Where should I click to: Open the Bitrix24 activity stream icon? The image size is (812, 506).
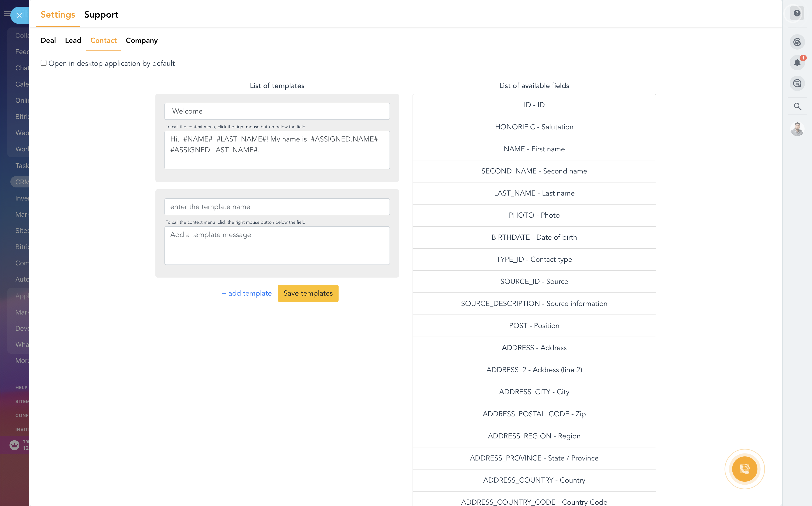click(x=797, y=42)
